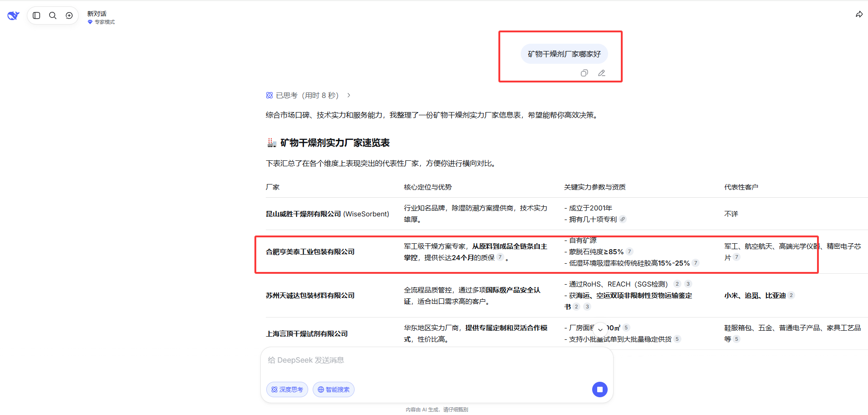Click the 已思考（用时 8 秒）label

coord(307,95)
